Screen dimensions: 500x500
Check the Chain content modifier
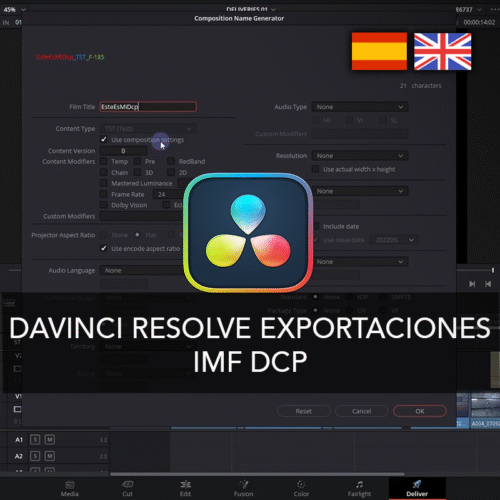pos(104,172)
